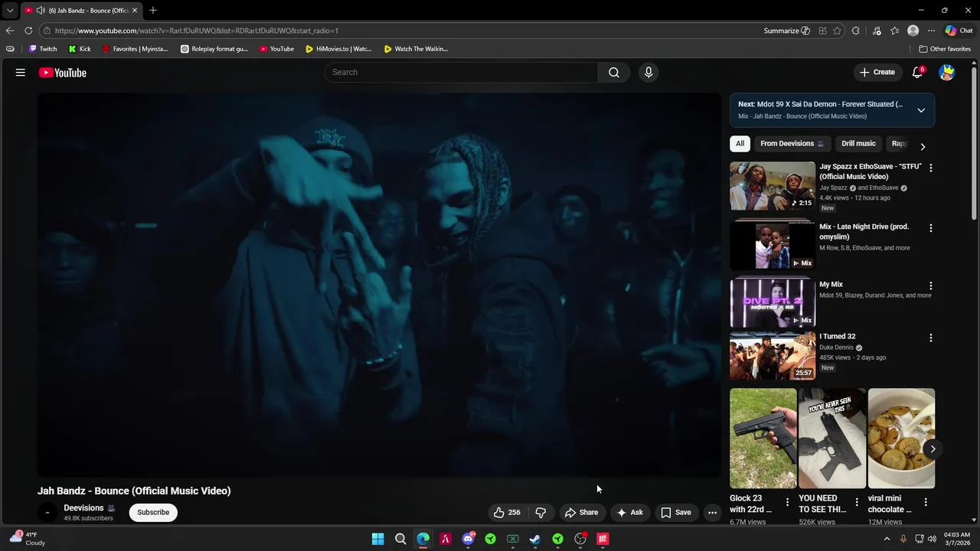The image size is (980, 551).
Task: Open the Windows Start menu
Action: coord(377,539)
